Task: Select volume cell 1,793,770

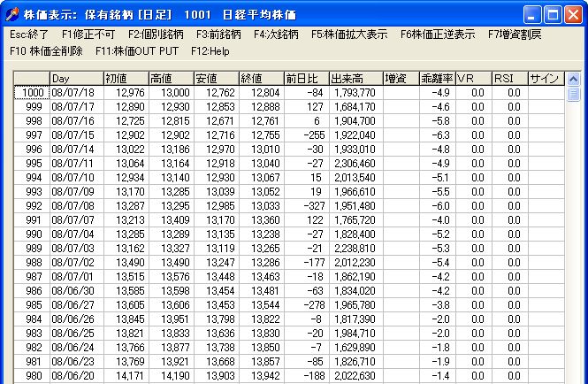Action: [x=356, y=93]
